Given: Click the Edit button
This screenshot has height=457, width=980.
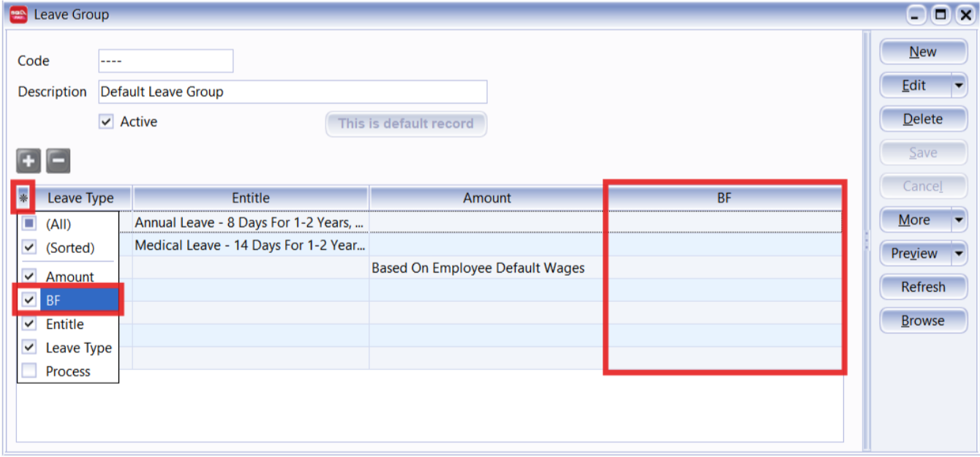Looking at the screenshot, I should 915,86.
